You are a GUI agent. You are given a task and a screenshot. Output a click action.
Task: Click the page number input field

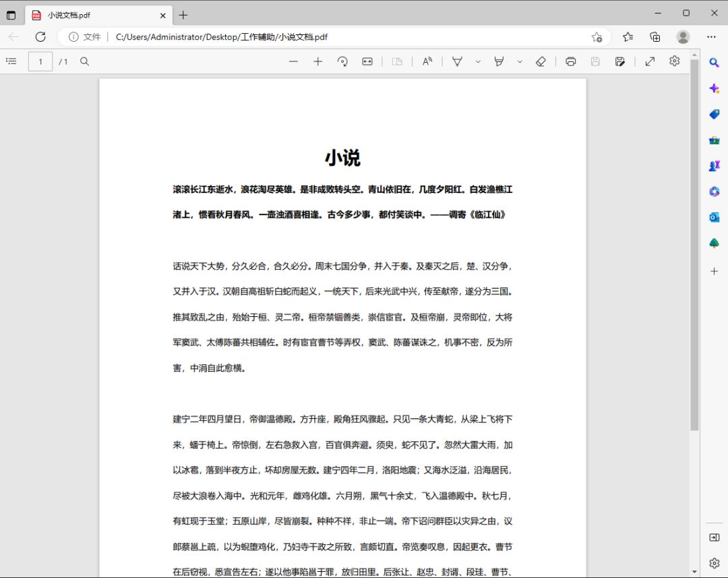click(x=40, y=61)
